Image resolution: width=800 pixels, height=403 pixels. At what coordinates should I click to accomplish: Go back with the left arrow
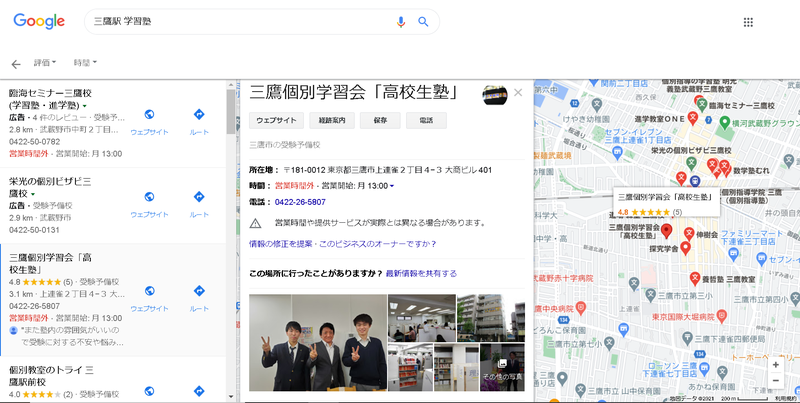pos(16,64)
